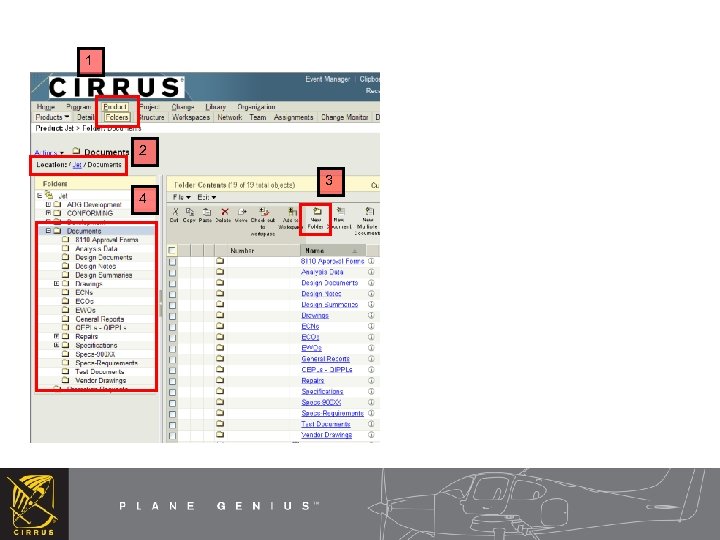Click the Check out to workspace icon
This screenshot has width=720, height=540.
coord(264,212)
